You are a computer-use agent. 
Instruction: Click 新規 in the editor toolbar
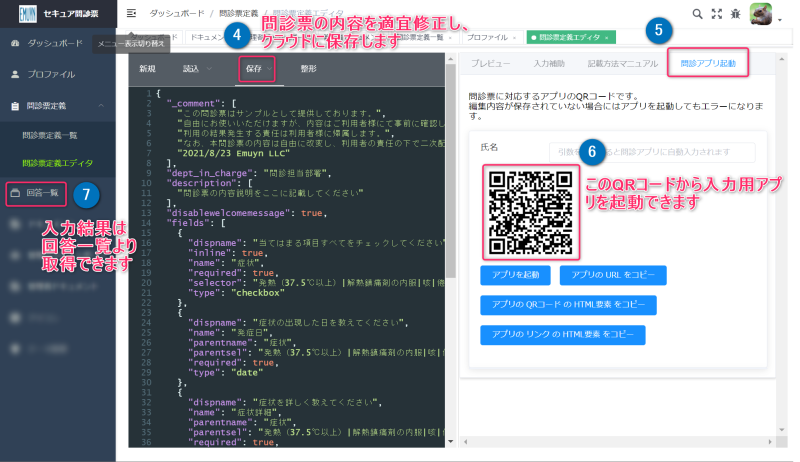(x=147, y=69)
